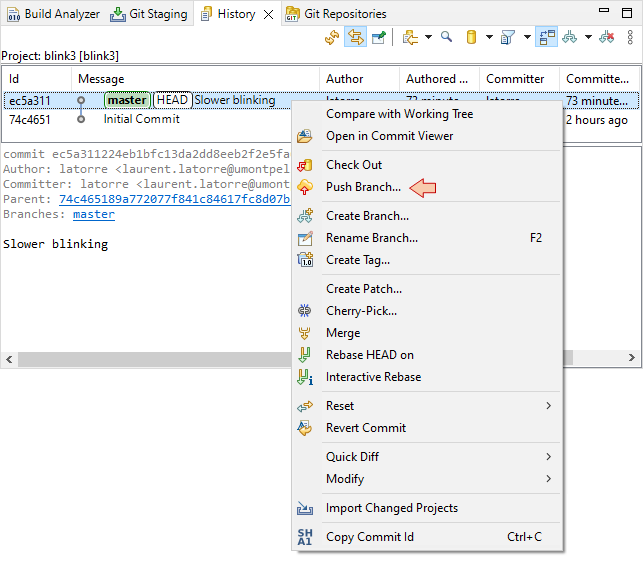Open the funnel filter dropdown arrow
The image size is (643, 570).
pyautogui.click(x=528, y=38)
